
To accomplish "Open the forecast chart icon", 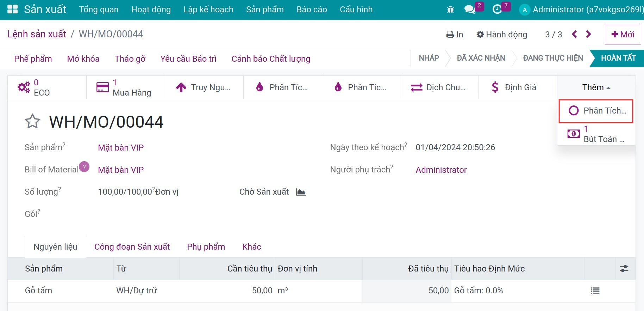I will point(301,192).
